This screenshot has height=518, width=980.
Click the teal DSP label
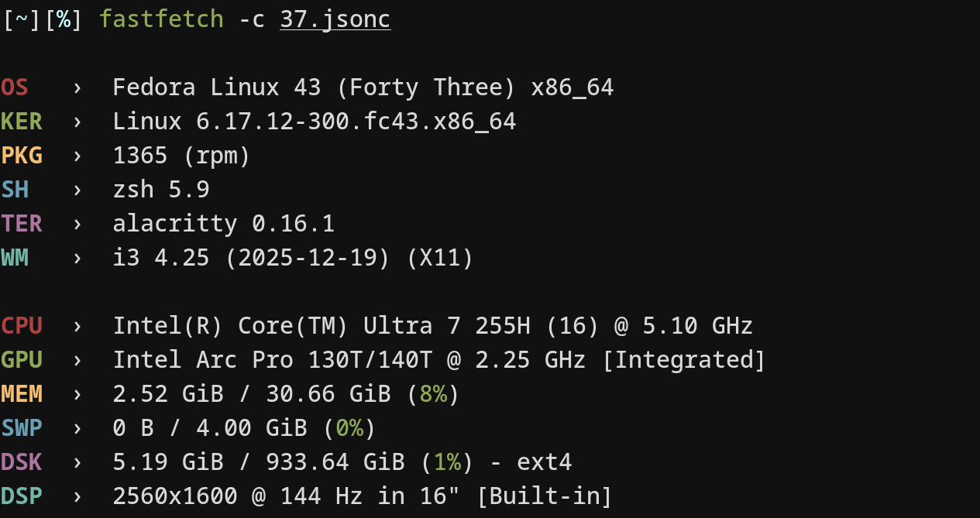22,496
